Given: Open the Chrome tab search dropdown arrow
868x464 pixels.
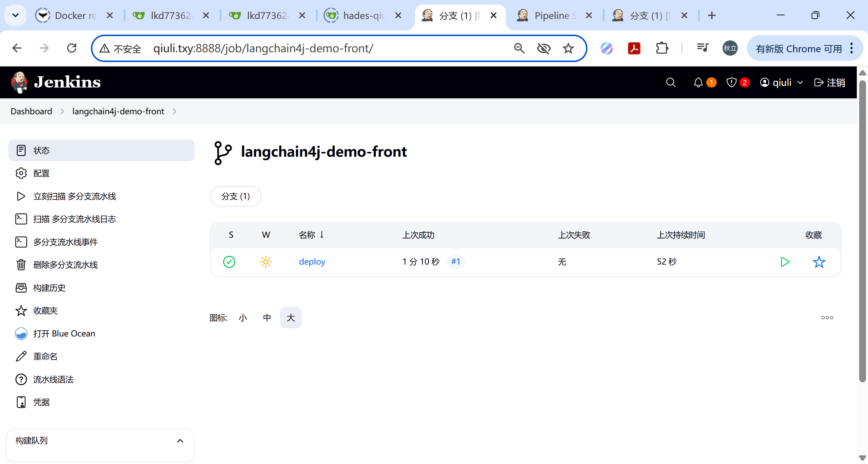Looking at the screenshot, I should coord(15,15).
